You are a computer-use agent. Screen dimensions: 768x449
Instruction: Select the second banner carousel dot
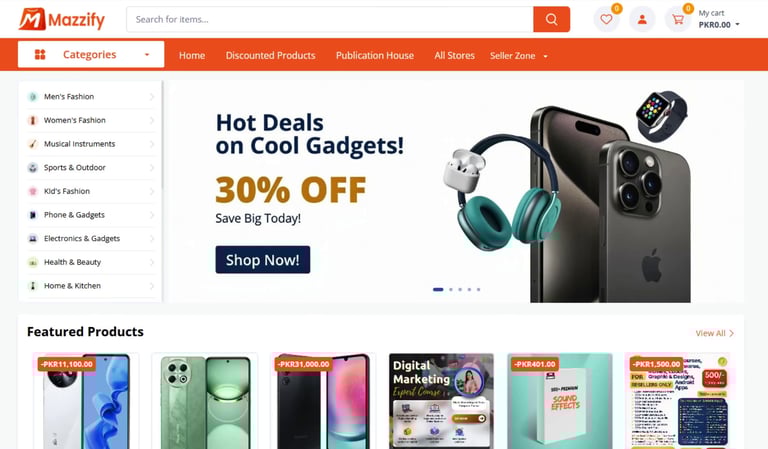[451, 289]
